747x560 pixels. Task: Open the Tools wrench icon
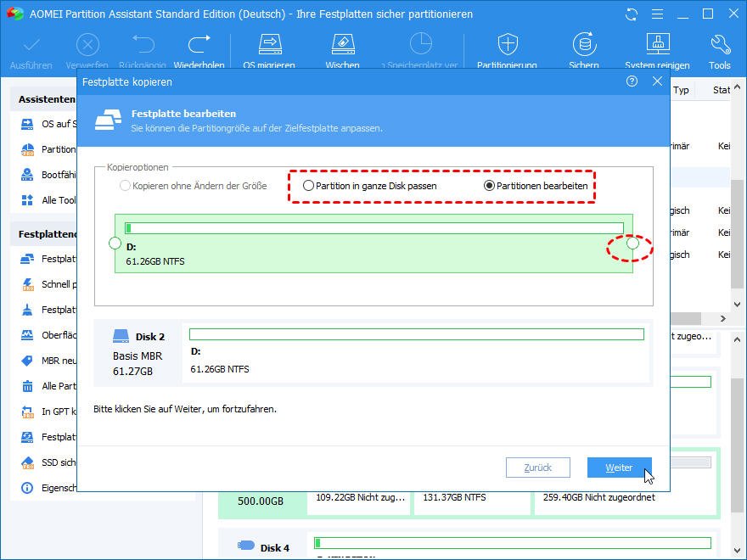(x=720, y=44)
